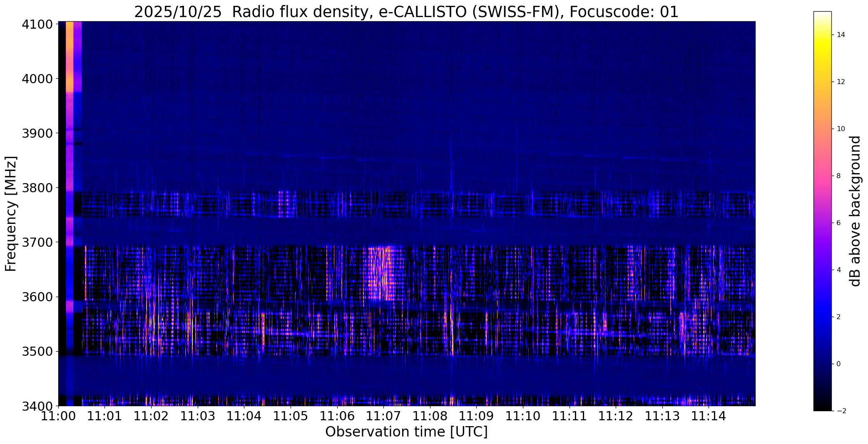Click the 3400 MHz frequency tick label
868x444 pixels.
tap(37, 406)
